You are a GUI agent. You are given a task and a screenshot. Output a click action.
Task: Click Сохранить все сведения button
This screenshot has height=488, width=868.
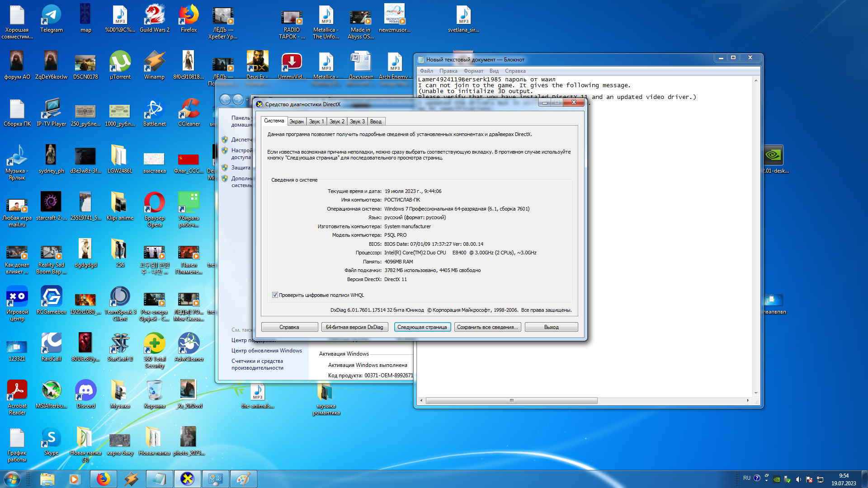[487, 327]
